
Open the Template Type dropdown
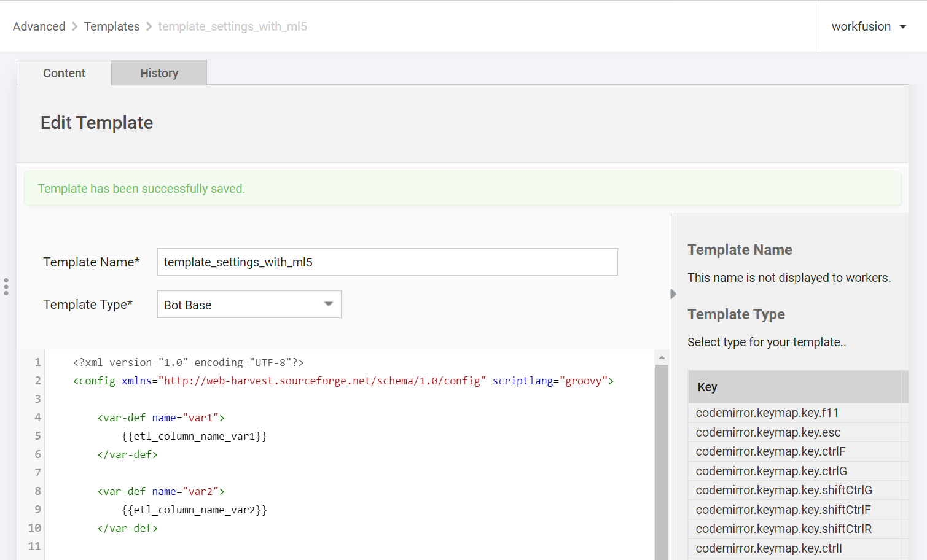coord(249,305)
